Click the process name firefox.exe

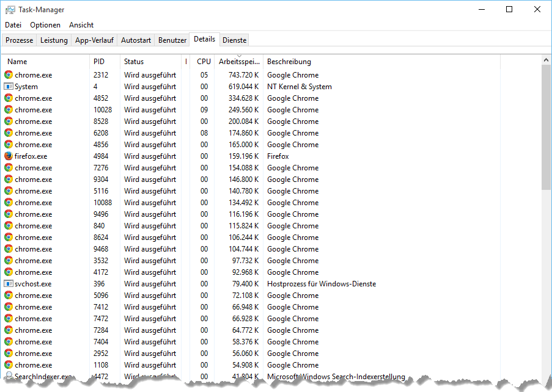[31, 156]
